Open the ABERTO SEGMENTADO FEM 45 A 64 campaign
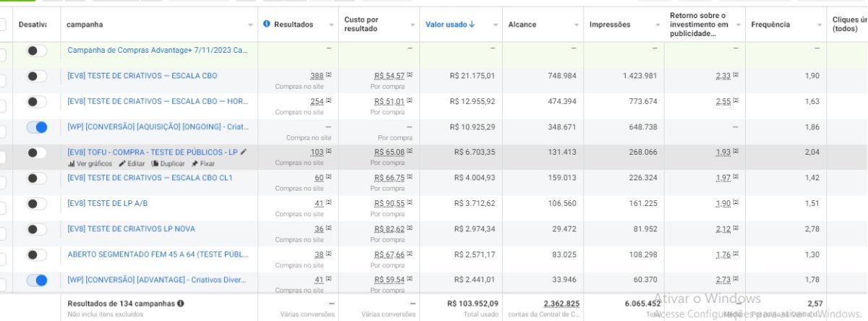This screenshot has height=321, width=868. 158,254
